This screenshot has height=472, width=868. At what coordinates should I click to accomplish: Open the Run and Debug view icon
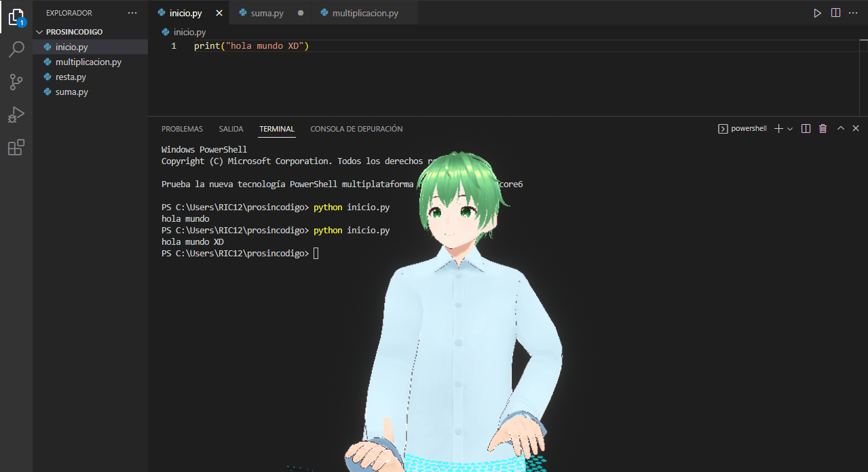coord(16,115)
